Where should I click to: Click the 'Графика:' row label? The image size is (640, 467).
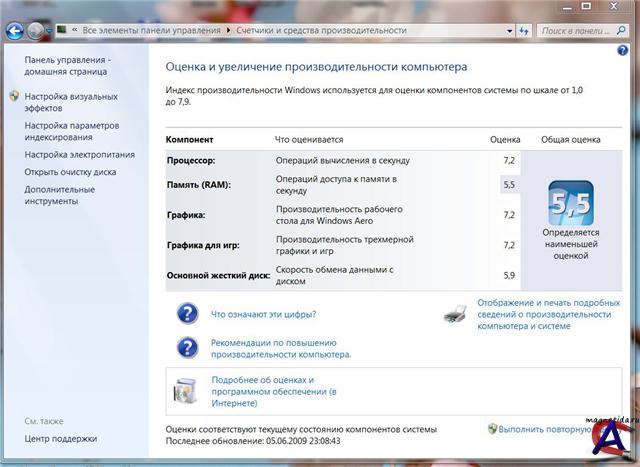pyautogui.click(x=186, y=215)
